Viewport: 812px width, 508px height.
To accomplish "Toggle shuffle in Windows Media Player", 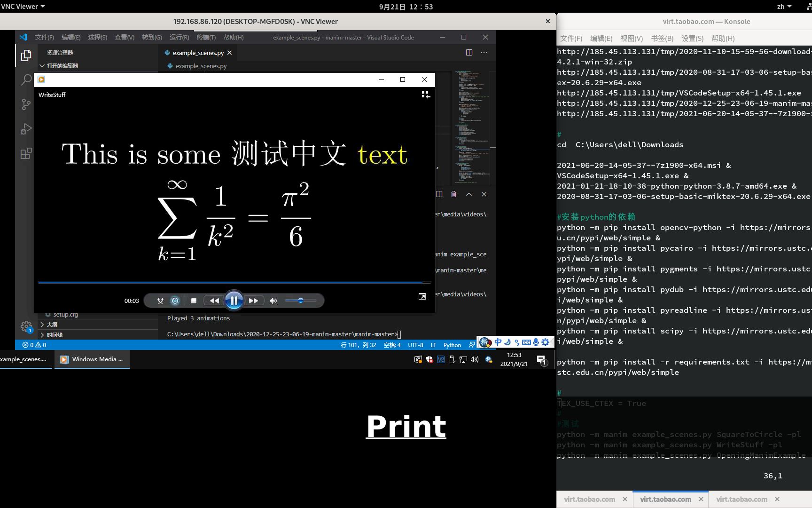I will (x=160, y=301).
